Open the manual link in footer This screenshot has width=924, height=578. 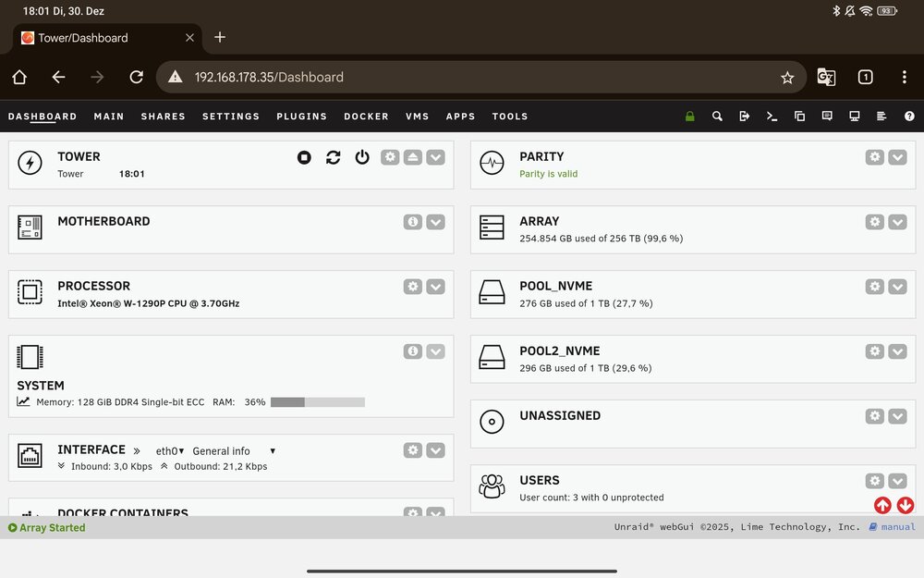tap(893, 527)
